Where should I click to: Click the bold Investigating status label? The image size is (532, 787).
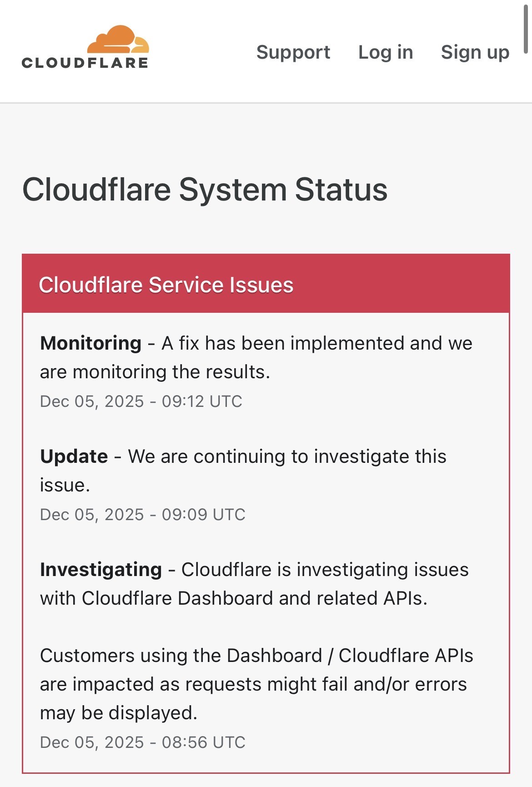tap(101, 570)
